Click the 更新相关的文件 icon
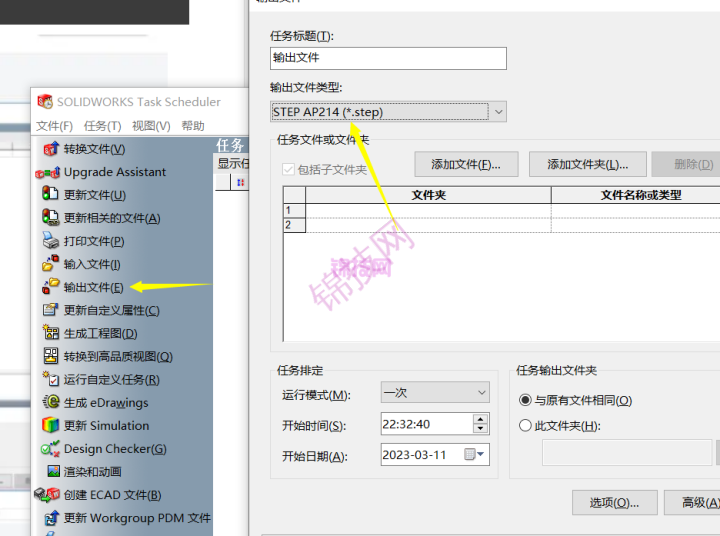The image size is (720, 536). click(51, 217)
